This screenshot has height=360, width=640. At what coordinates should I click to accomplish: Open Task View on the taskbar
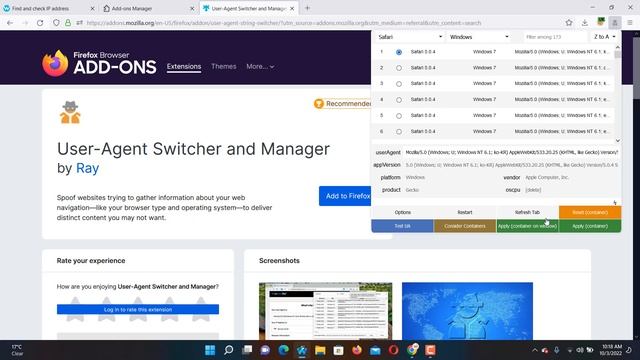pos(247,350)
